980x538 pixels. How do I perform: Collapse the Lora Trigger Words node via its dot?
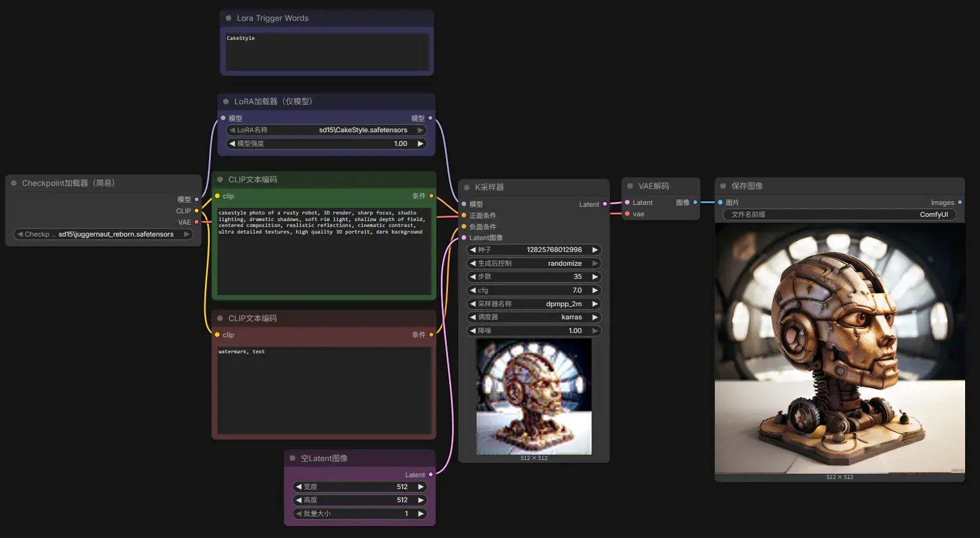(x=228, y=18)
